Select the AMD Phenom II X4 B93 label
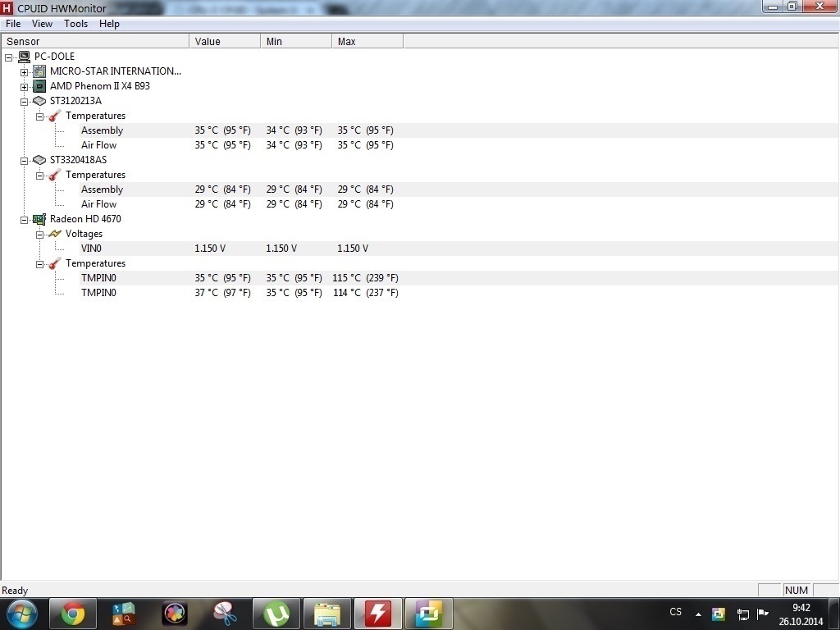The height and width of the screenshot is (630, 840). 99,85
